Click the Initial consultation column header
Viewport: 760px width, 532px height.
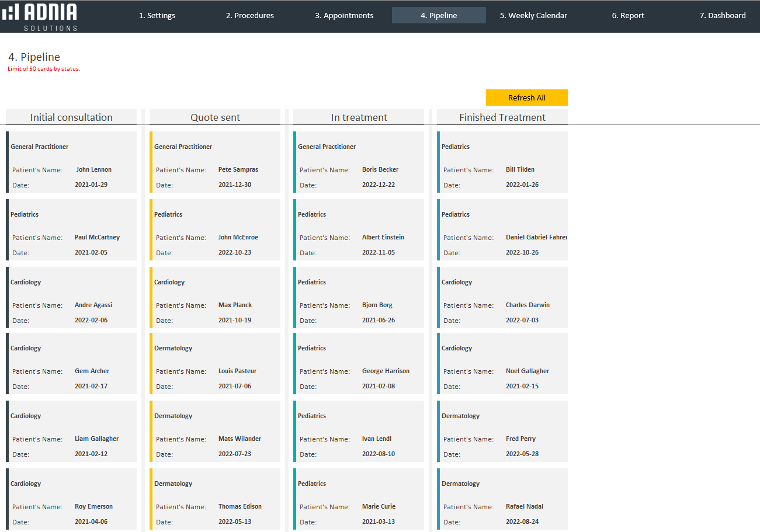pos(71,117)
